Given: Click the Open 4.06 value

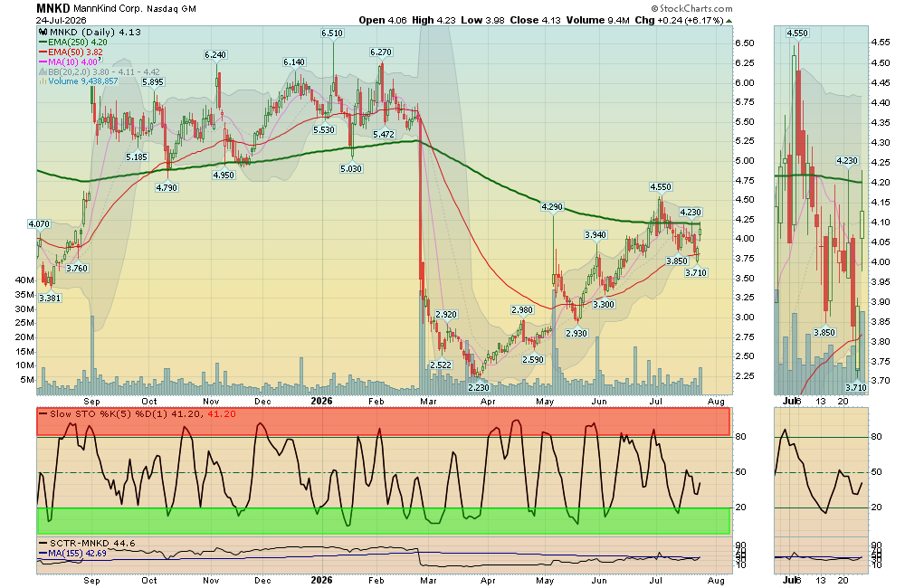Looking at the screenshot, I should tap(383, 20).
